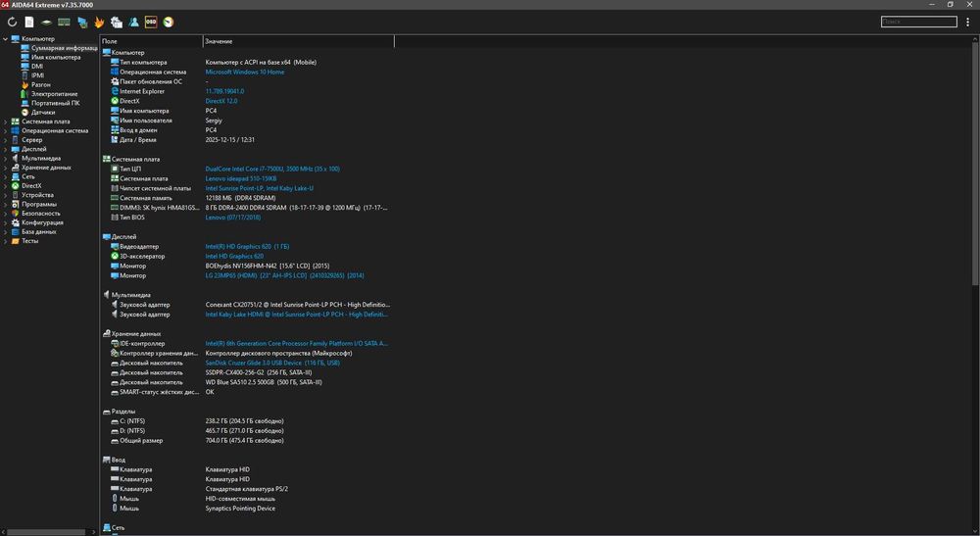This screenshot has width=980, height=536.
Task: Open Портативный ПК tree item
Action: [x=55, y=103]
